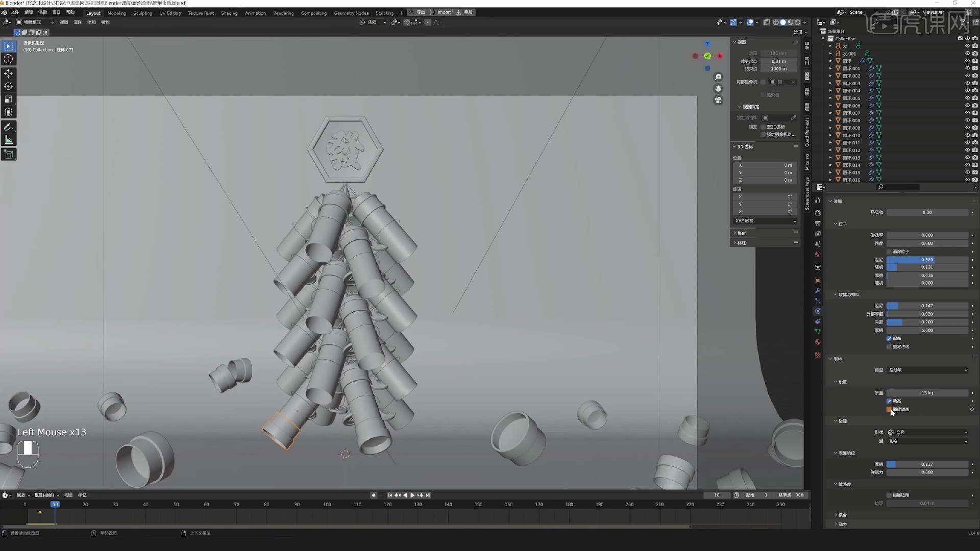Select the Measure tool
Screen dimensions: 980x551
click(9, 140)
